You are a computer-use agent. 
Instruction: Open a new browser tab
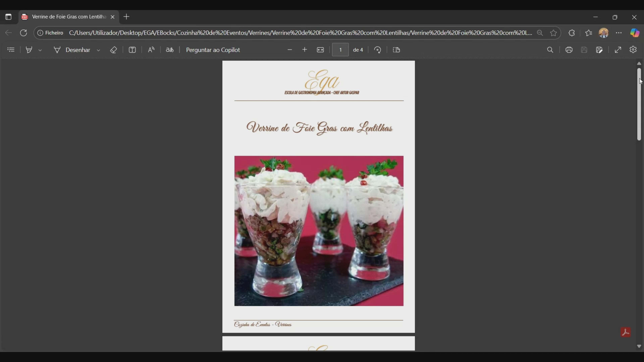tap(126, 17)
